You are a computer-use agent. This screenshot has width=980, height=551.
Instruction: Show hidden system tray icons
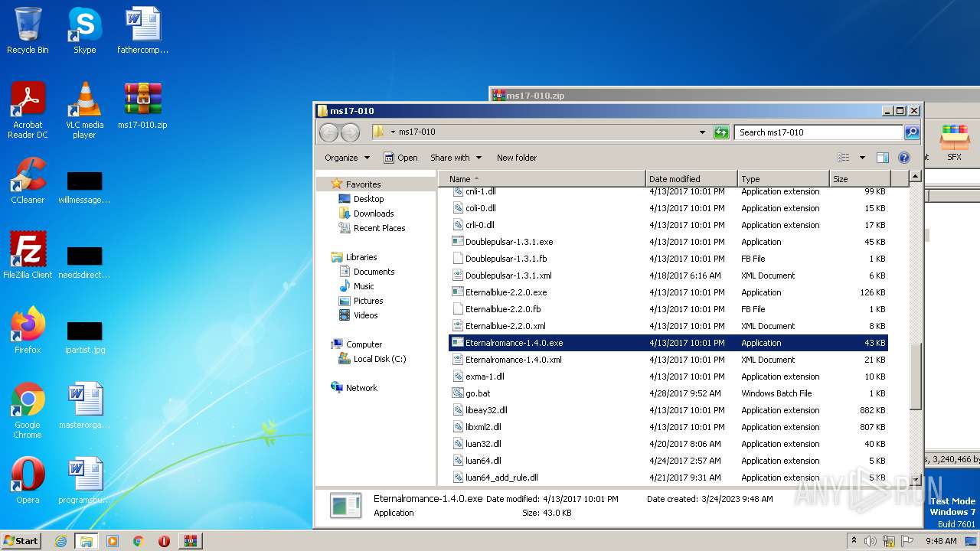854,541
